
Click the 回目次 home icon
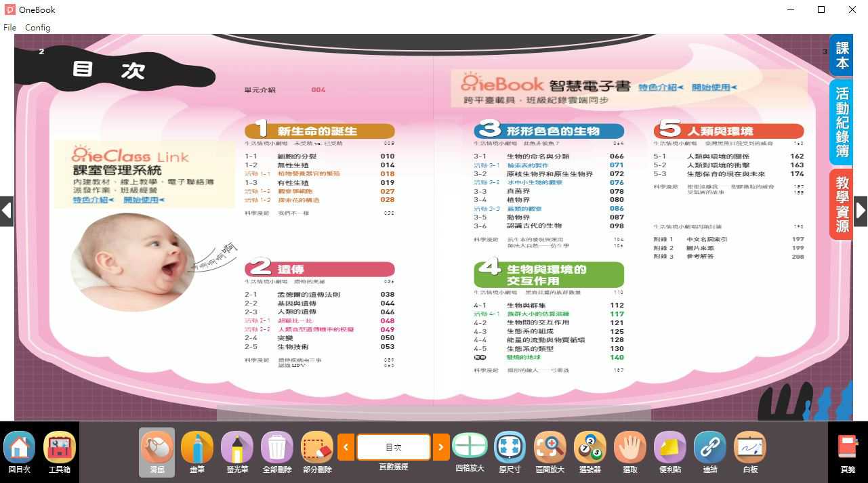point(19,452)
